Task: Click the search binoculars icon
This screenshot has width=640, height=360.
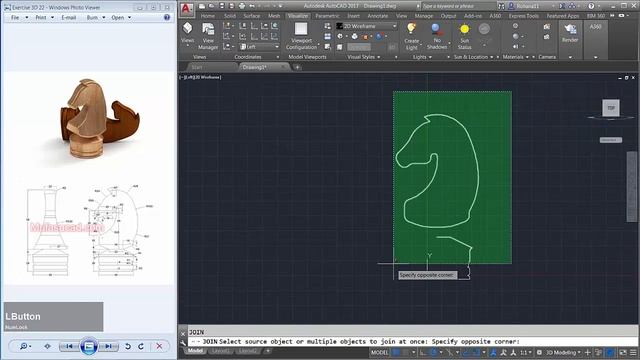Action: tap(501, 6)
